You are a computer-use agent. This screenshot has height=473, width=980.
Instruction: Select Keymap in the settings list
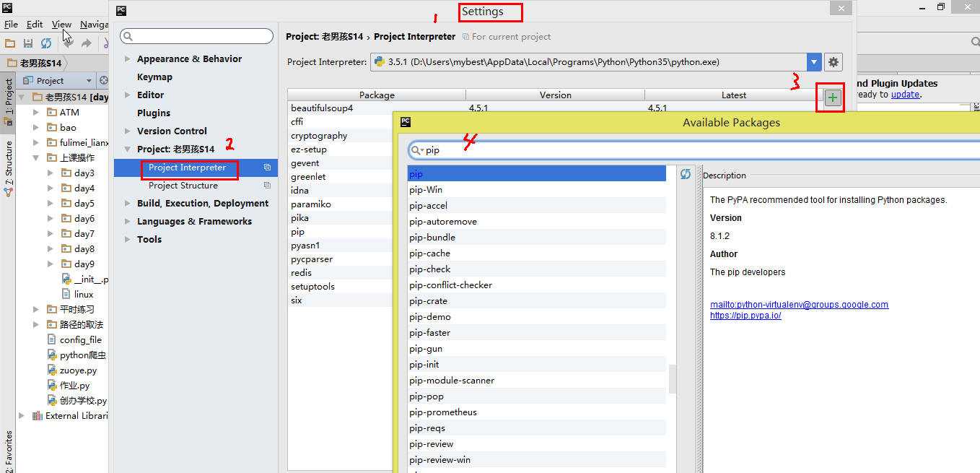(x=154, y=77)
